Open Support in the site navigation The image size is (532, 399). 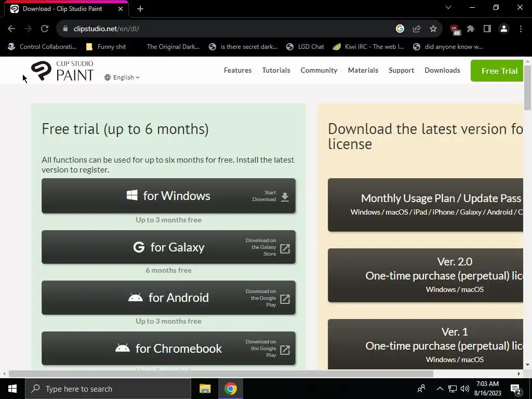pyautogui.click(x=402, y=70)
